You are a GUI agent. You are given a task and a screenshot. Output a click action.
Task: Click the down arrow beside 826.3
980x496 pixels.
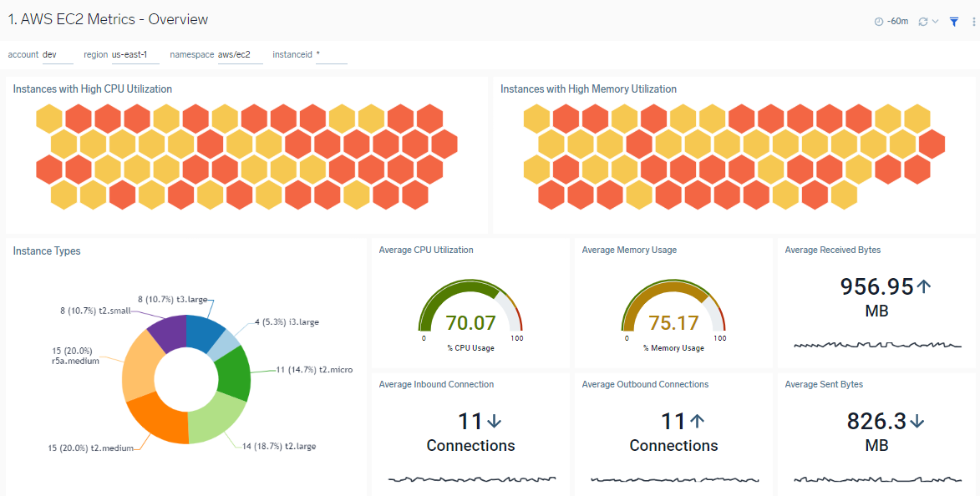[917, 422]
